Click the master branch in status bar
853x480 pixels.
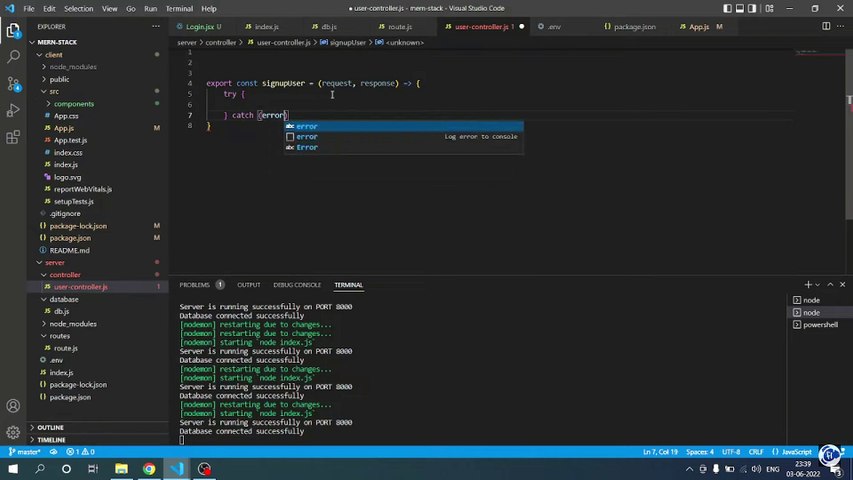25,452
